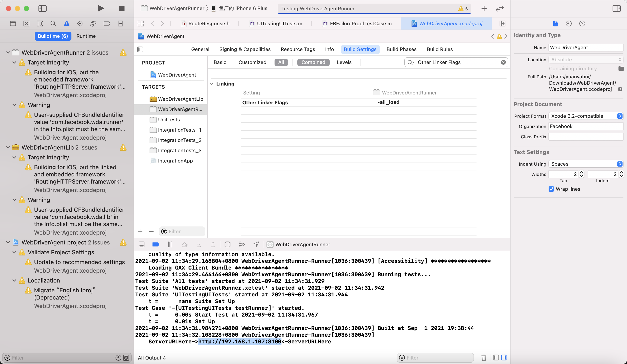Open the Find navigator magnifier icon
This screenshot has height=364, width=627.
(x=53, y=24)
